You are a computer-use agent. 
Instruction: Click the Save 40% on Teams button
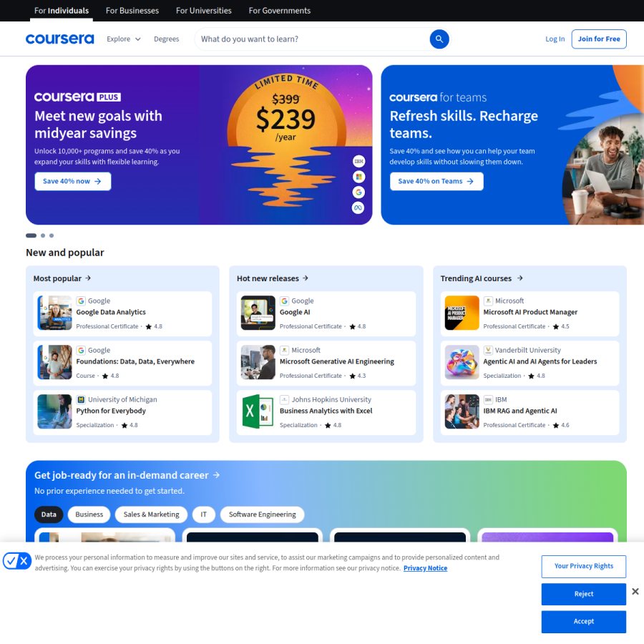(x=436, y=181)
